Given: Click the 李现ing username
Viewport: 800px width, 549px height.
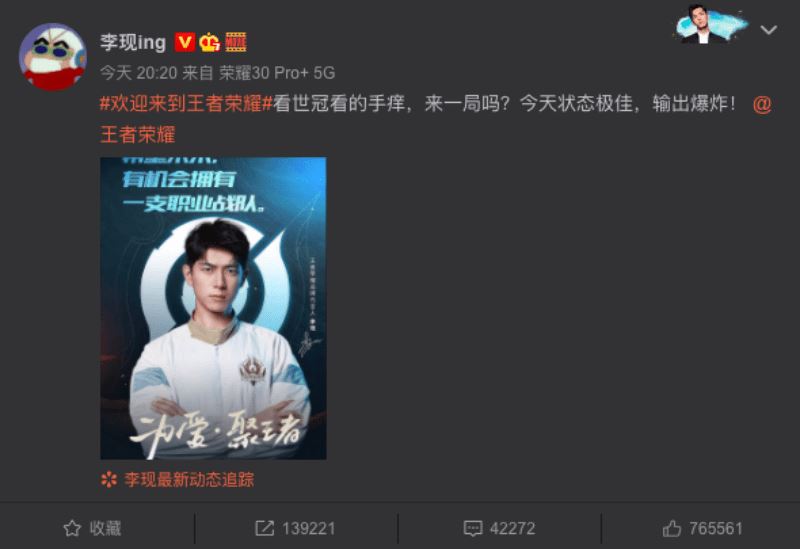Looking at the screenshot, I should pos(133,42).
